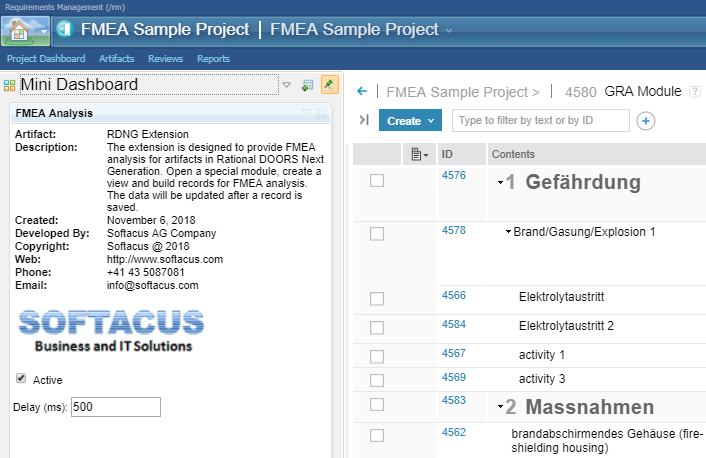Tick the checkbox for Elektrolytaustritt row 4566

coord(377,299)
